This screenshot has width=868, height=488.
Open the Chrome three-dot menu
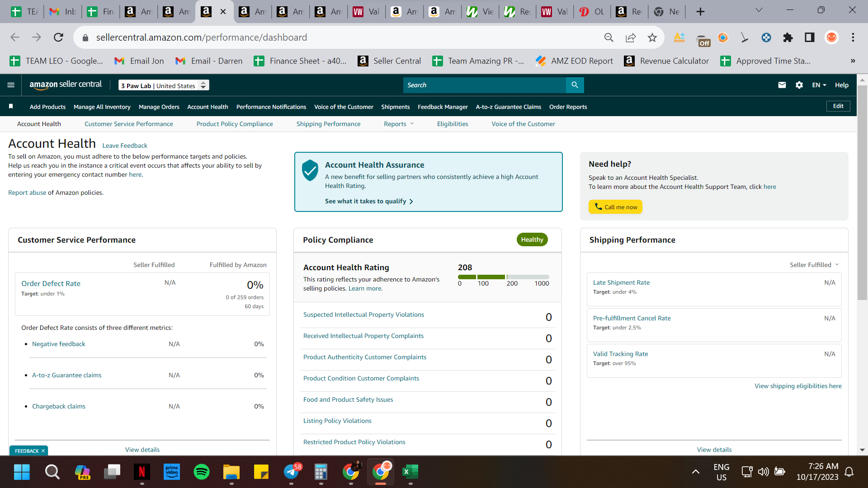(x=853, y=38)
